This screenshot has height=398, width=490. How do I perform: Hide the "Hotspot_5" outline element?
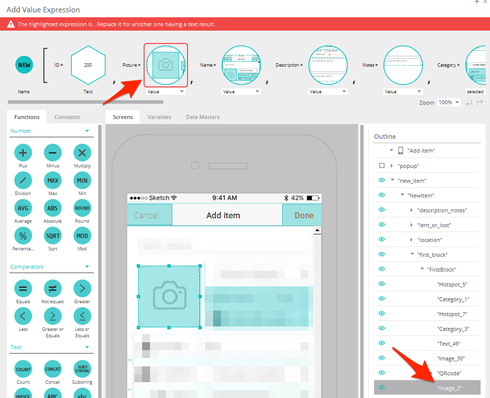tap(382, 284)
